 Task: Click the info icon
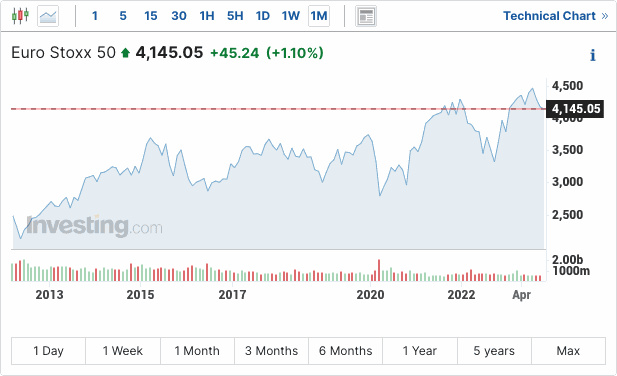click(x=593, y=55)
